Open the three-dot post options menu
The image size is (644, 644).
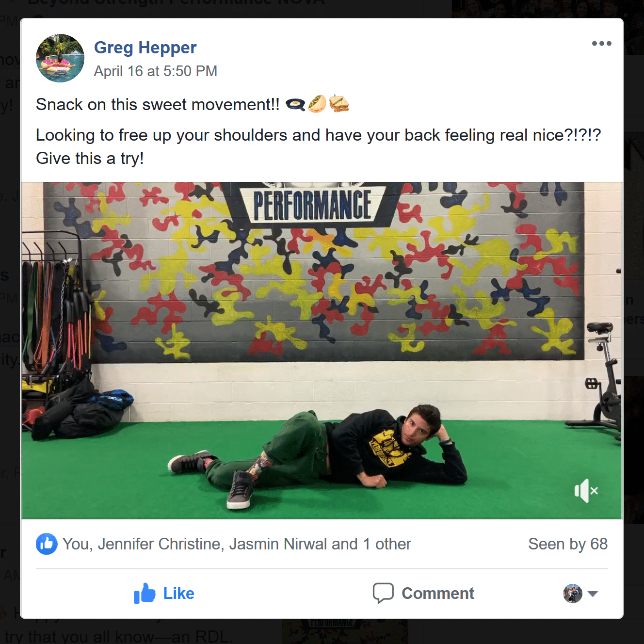pyautogui.click(x=601, y=44)
